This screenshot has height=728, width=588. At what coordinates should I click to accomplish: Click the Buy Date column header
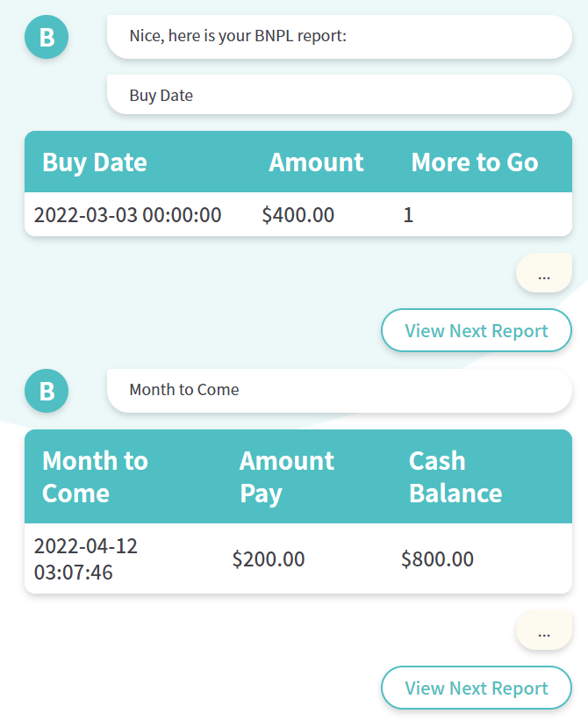[95, 162]
